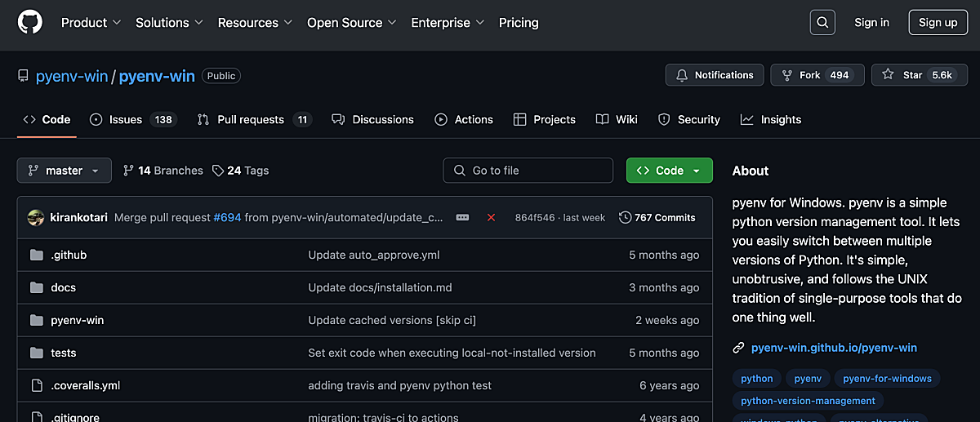The image size is (980, 422).
Task: Open the 'Update docs/installation.md' commit message
Action: tap(380, 287)
